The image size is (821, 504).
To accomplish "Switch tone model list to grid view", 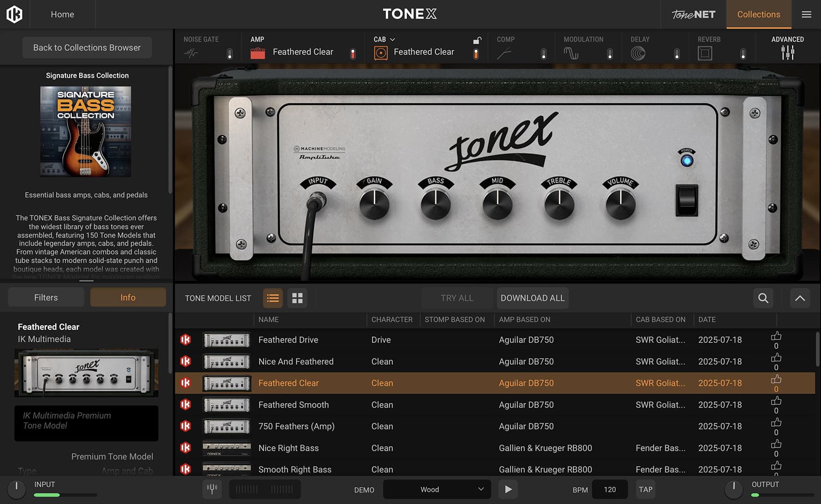I will tap(297, 298).
